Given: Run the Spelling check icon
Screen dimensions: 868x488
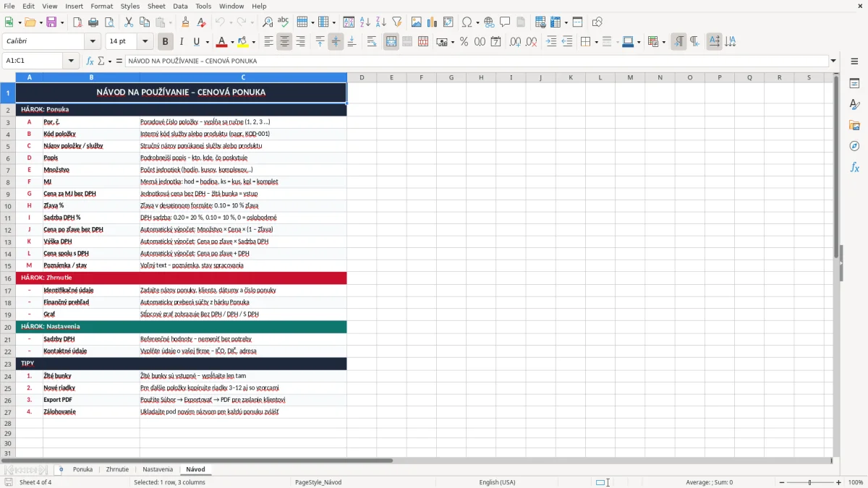Looking at the screenshot, I should tap(284, 22).
